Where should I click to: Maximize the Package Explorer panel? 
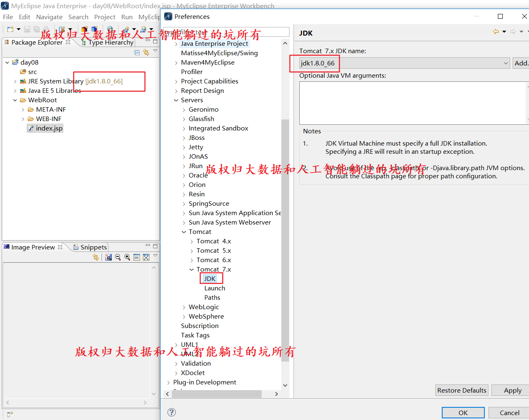pos(155,41)
